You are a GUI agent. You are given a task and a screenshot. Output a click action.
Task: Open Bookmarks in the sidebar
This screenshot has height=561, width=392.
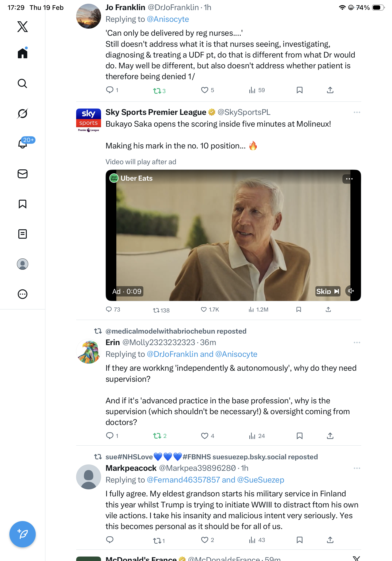pyautogui.click(x=22, y=204)
